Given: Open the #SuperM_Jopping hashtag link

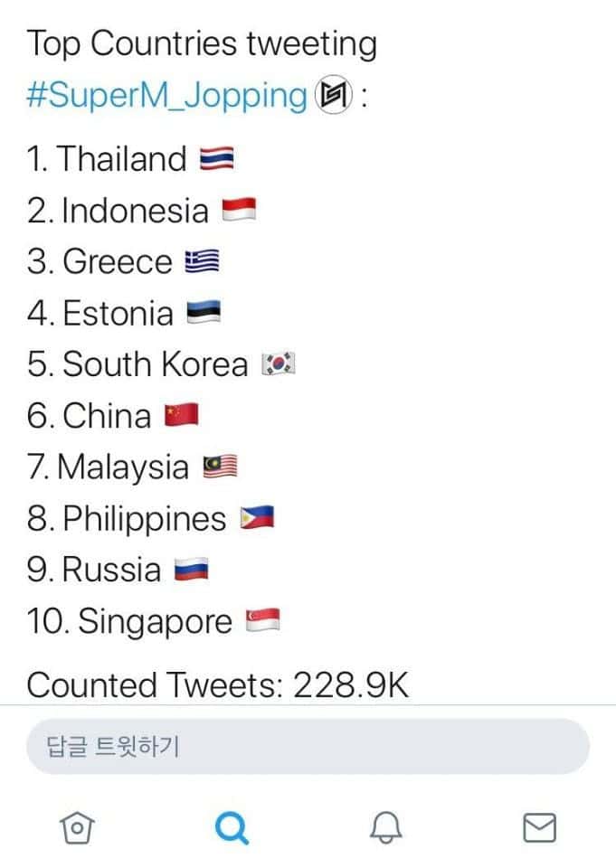Looking at the screenshot, I should point(167,95).
